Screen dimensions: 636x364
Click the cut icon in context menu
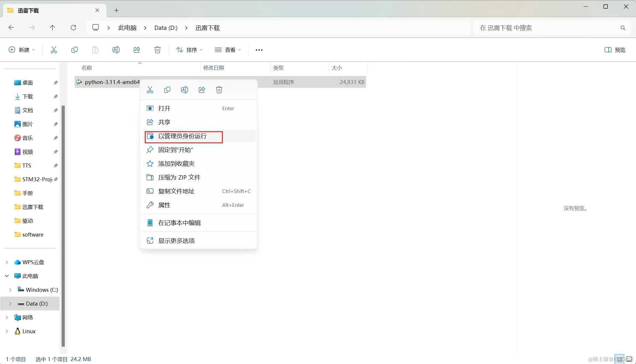[x=150, y=90]
